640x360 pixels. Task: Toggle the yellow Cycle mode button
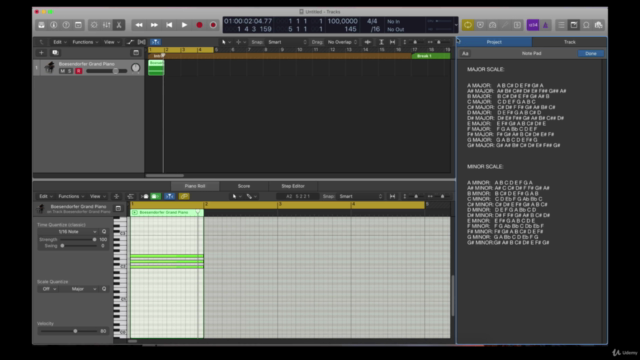click(467, 25)
